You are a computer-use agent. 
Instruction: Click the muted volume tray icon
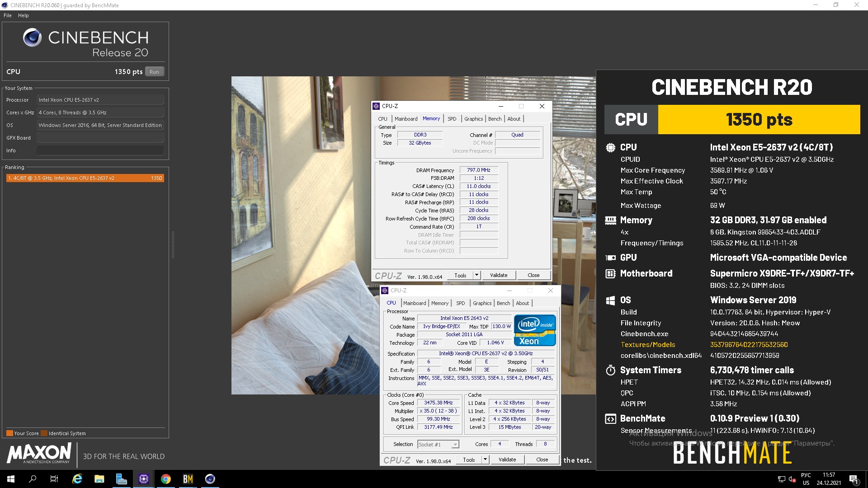tap(792, 479)
